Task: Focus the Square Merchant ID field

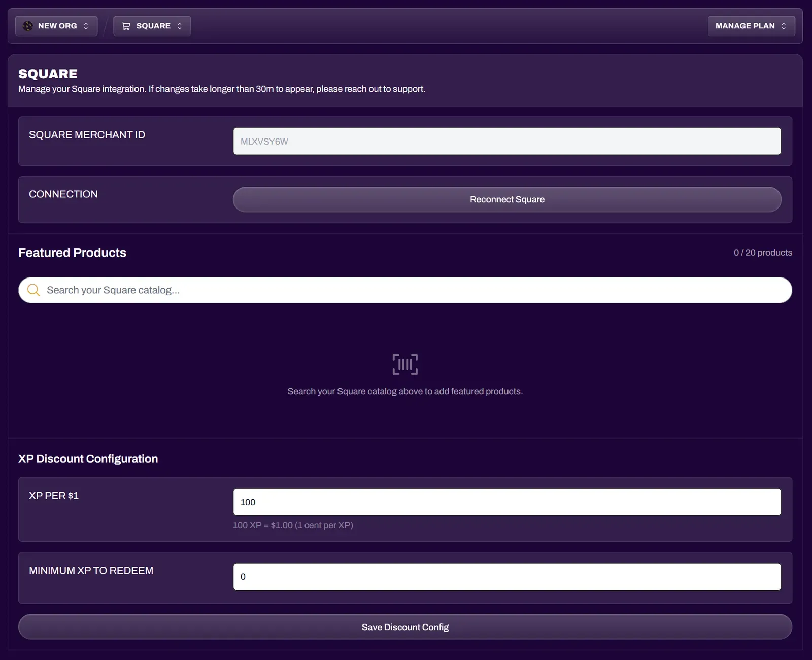Action: (507, 141)
